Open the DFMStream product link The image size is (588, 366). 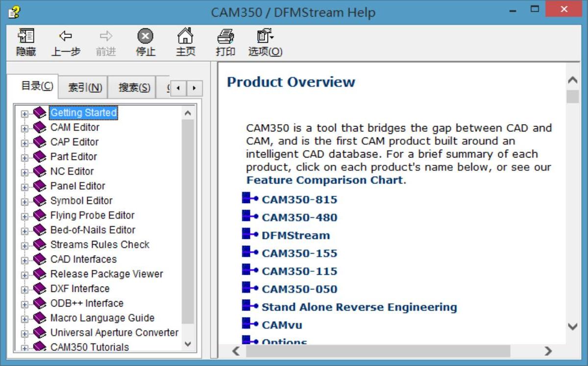[295, 235]
